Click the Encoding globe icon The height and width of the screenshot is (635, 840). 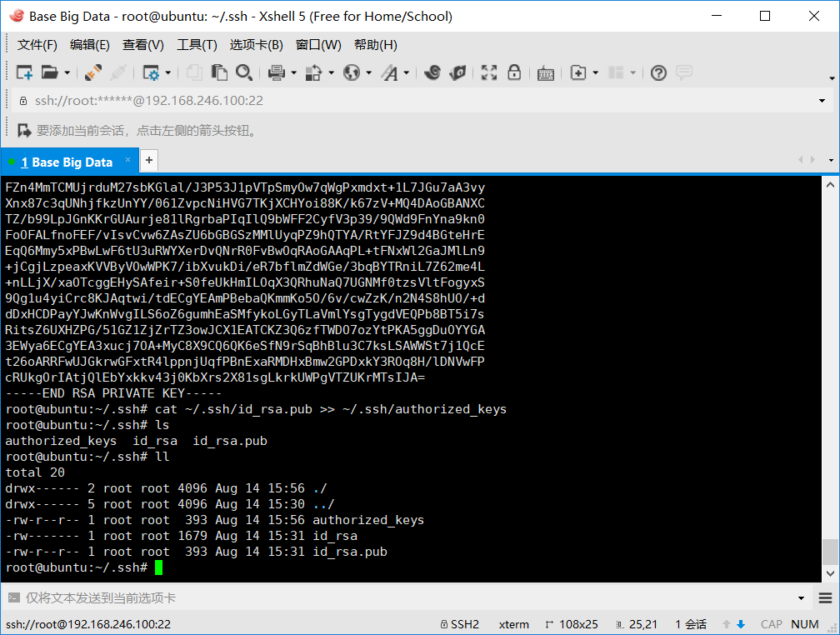click(x=352, y=72)
